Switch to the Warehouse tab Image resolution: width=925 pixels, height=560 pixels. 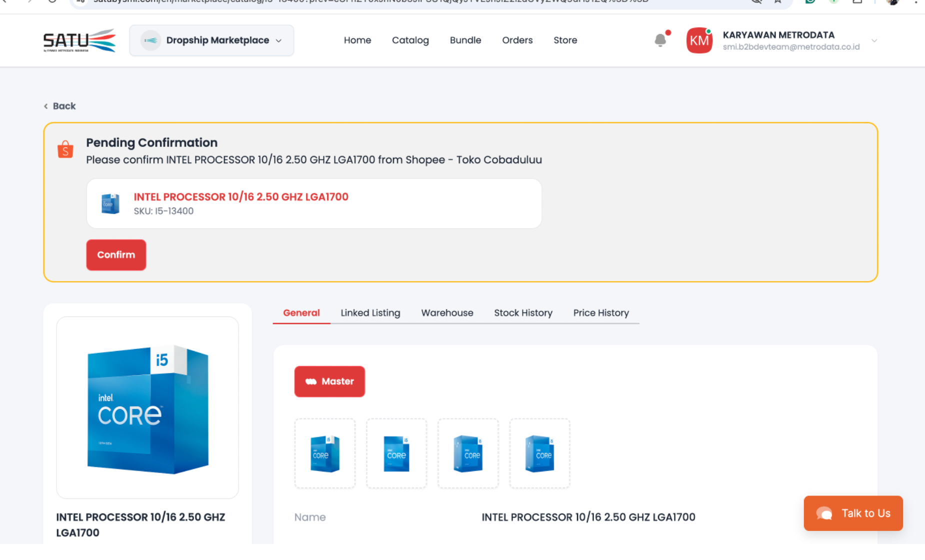(447, 313)
